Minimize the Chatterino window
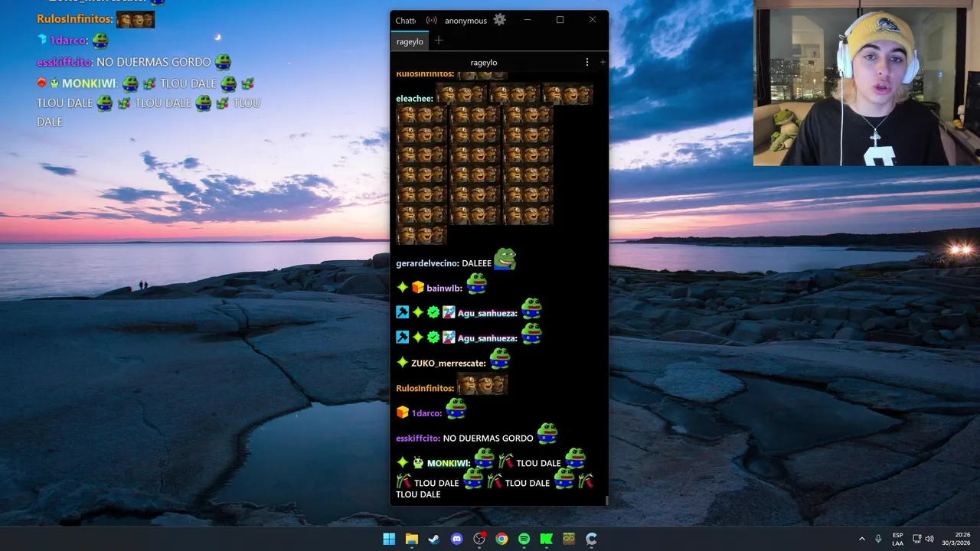 click(x=528, y=20)
